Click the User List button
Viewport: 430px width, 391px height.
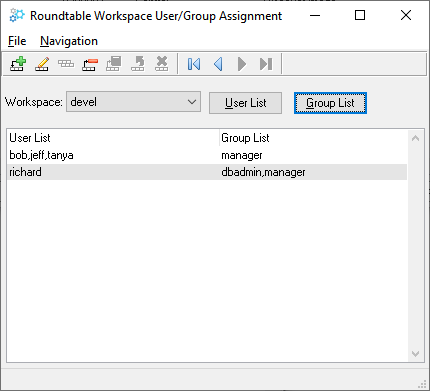[x=245, y=103]
